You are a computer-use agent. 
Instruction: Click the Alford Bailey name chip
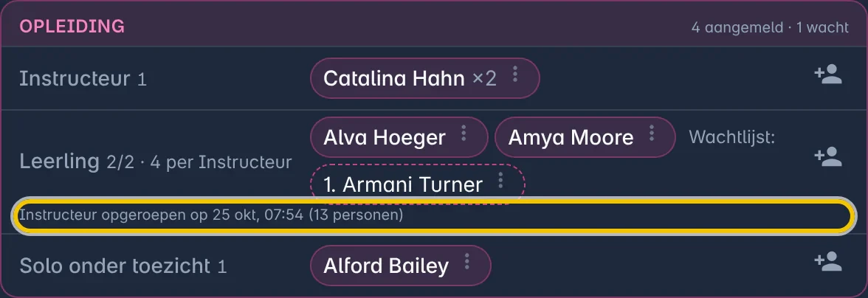coord(401,266)
